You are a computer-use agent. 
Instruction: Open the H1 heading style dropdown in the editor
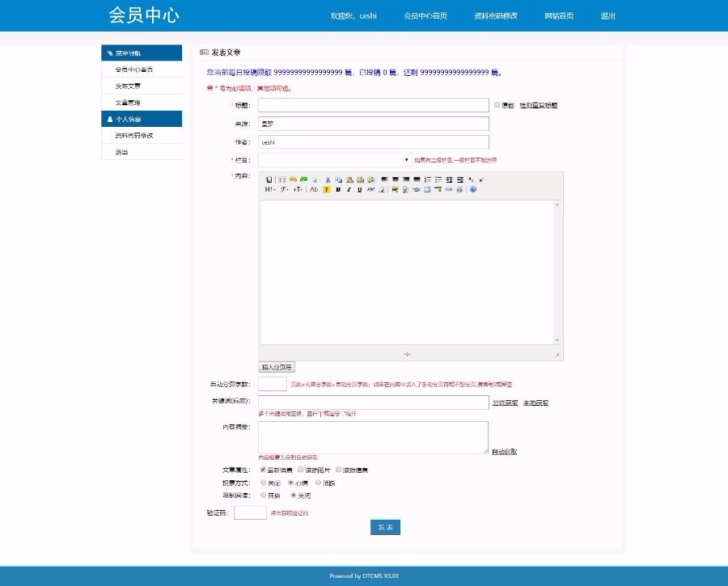click(x=272, y=189)
